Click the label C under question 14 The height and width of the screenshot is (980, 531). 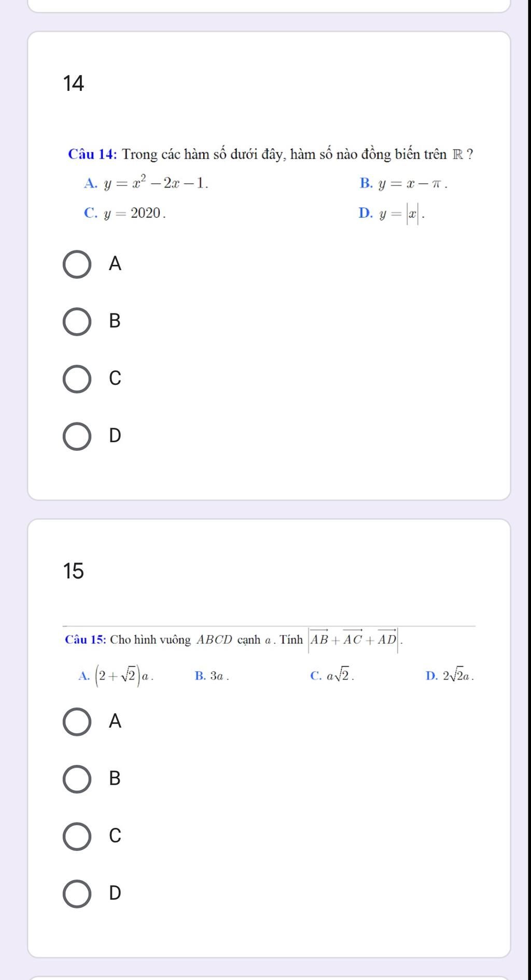point(115,379)
